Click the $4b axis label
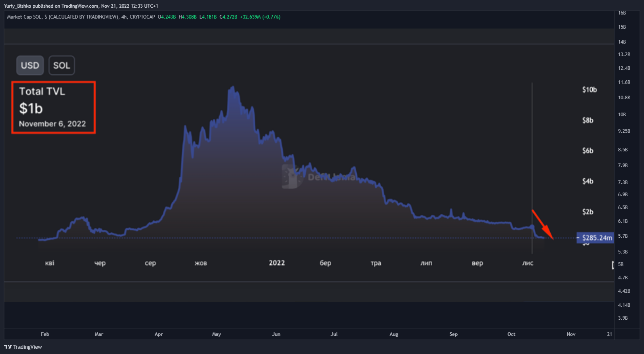Screen dimensions: 644x354 (588, 181)
